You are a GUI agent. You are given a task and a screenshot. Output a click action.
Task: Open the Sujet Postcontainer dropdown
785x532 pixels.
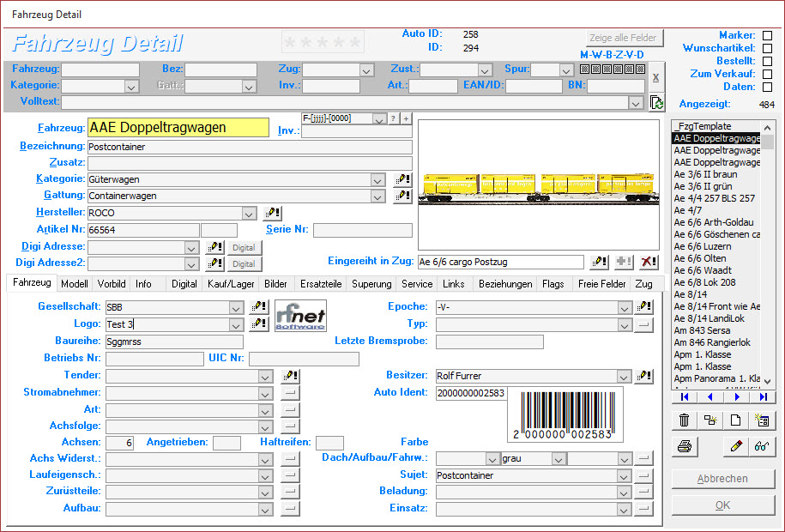click(x=624, y=476)
